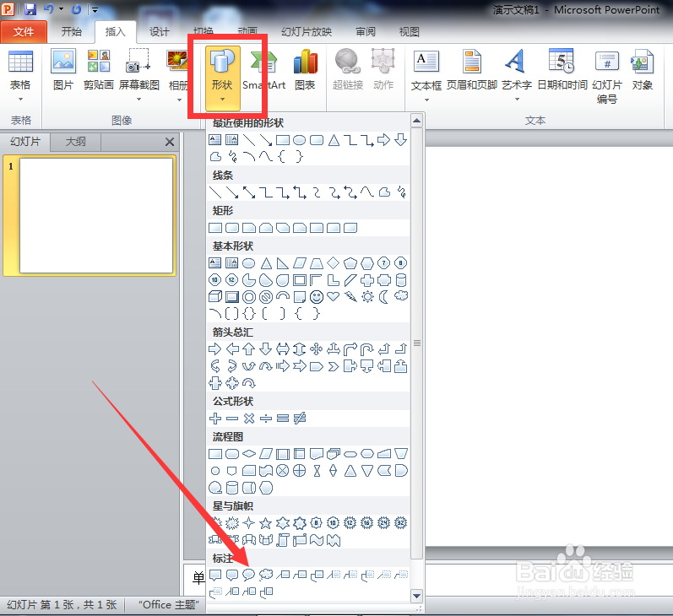This screenshot has width=673, height=616.
Task: Switch to the 大纲 pane tab
Action: click(x=75, y=142)
